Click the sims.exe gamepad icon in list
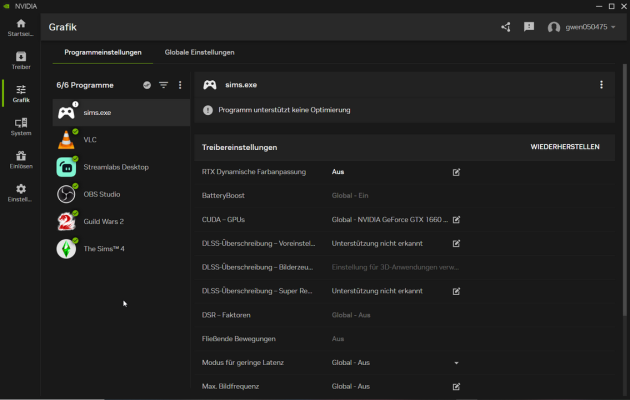Image resolution: width=630 pixels, height=400 pixels. pyautogui.click(x=66, y=113)
